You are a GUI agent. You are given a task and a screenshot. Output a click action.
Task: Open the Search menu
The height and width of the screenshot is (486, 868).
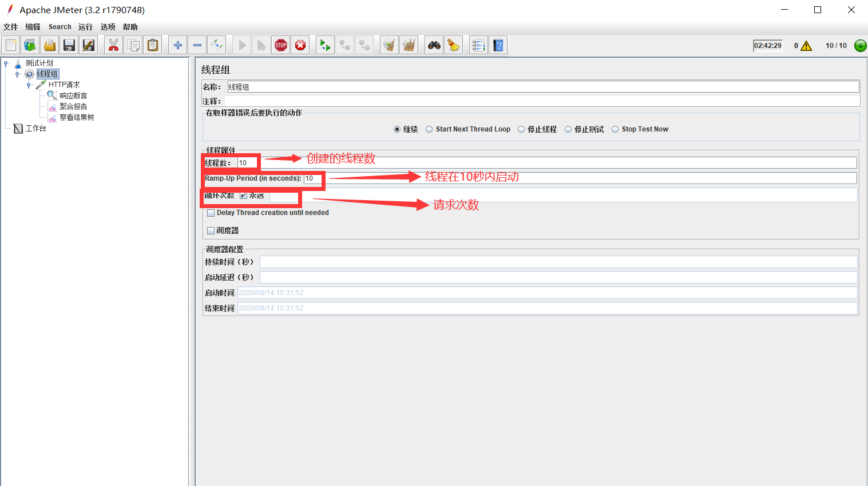click(x=60, y=27)
